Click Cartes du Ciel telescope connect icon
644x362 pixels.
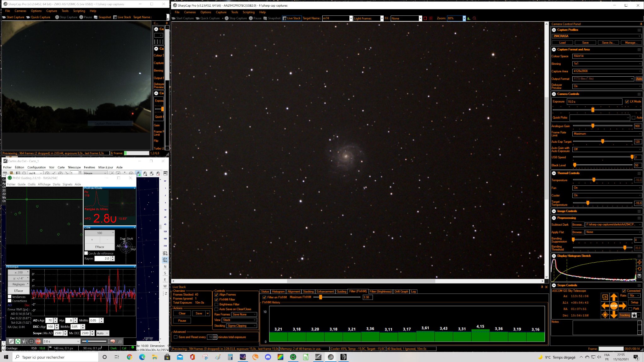pyautogui.click(x=138, y=173)
